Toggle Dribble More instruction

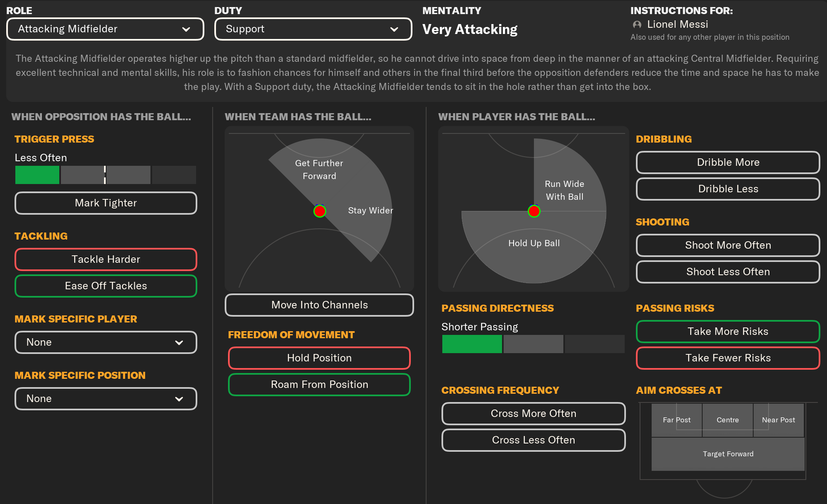pos(728,162)
